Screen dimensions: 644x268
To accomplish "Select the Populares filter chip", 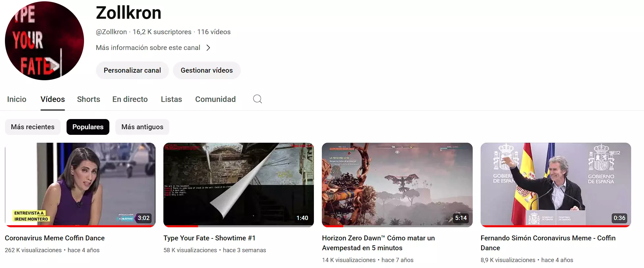I will coord(88,127).
